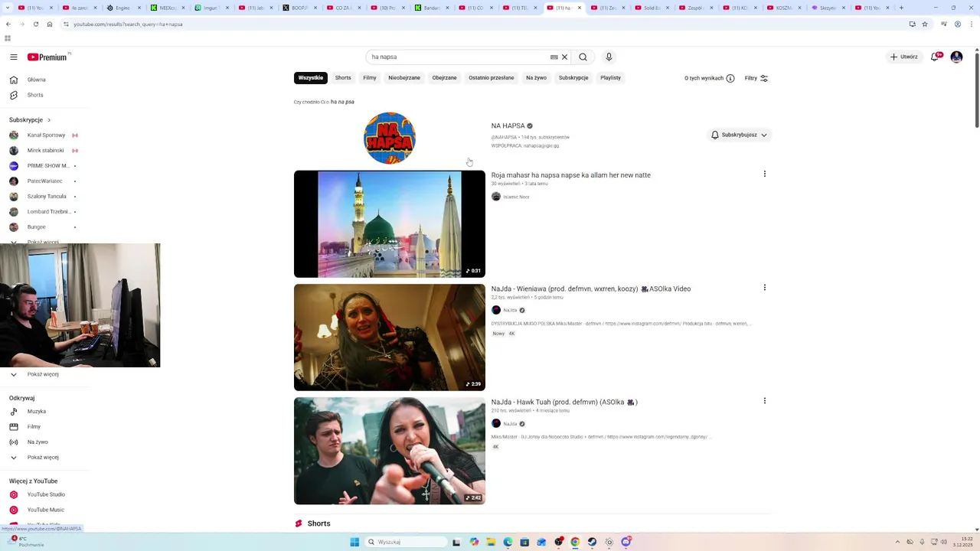The image size is (980, 551).
Task: Bookmark this page with the star icon
Action: (x=925, y=24)
